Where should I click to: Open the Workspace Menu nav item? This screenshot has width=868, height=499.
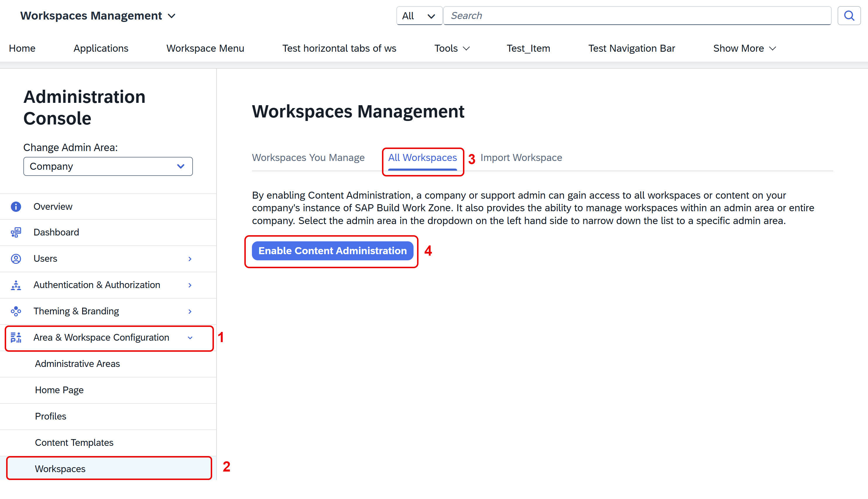tap(205, 48)
